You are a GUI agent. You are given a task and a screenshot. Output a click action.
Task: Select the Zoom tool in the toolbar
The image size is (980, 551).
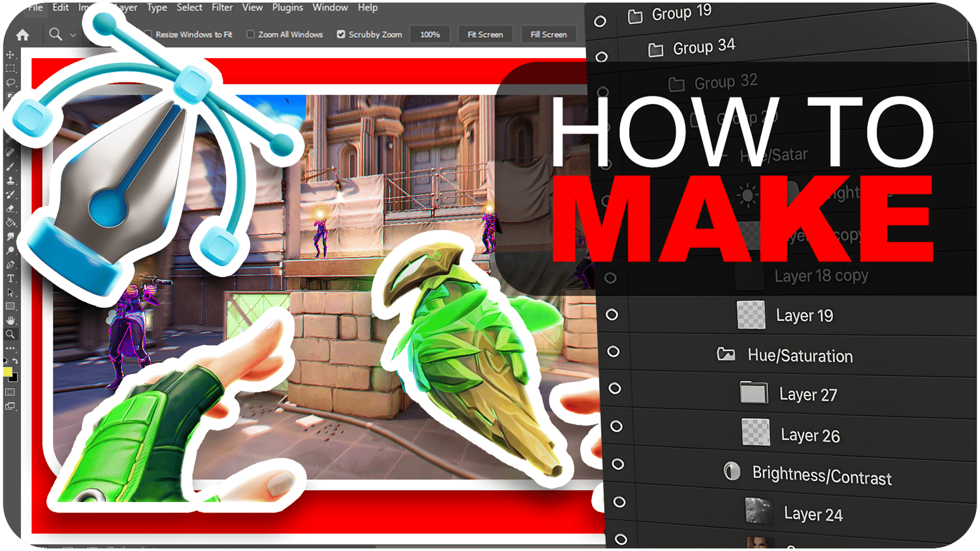click(10, 334)
